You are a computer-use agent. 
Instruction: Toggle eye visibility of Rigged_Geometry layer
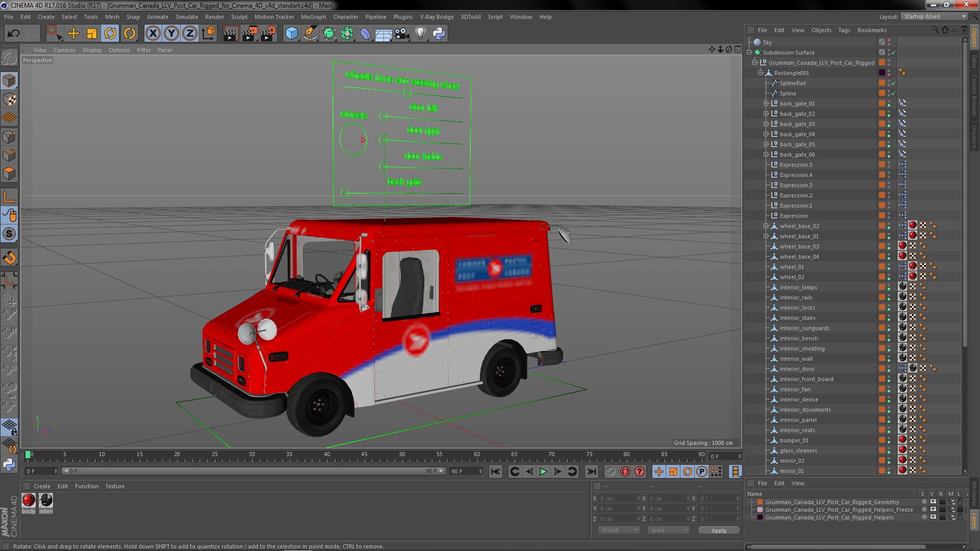pyautogui.click(x=933, y=502)
